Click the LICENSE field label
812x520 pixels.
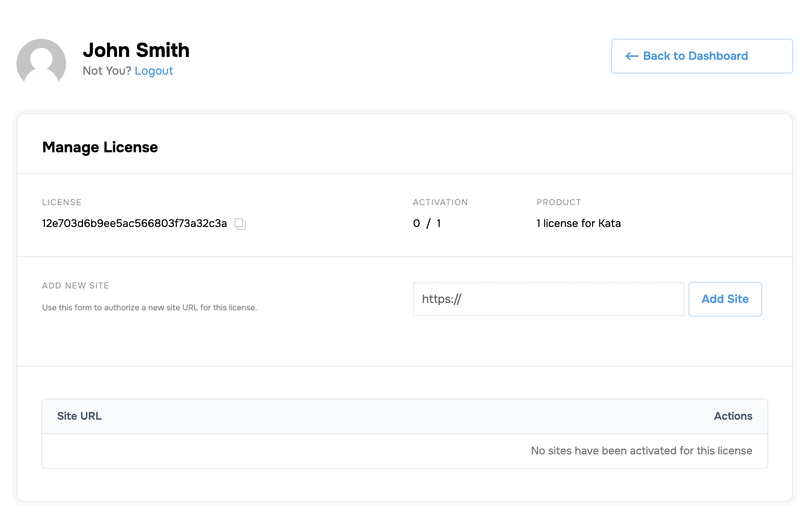pos(62,202)
